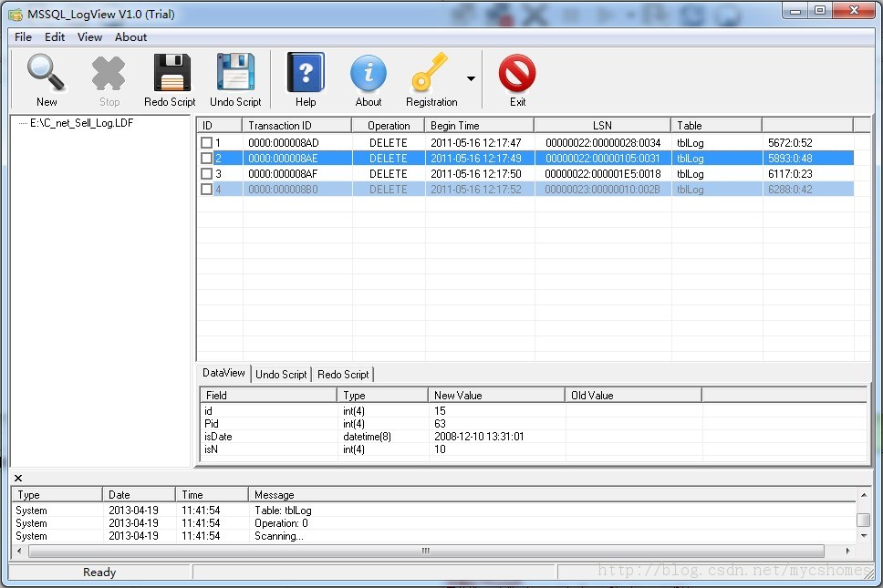This screenshot has width=883, height=588.
Task: Check the box for row 1
Action: pos(207,143)
